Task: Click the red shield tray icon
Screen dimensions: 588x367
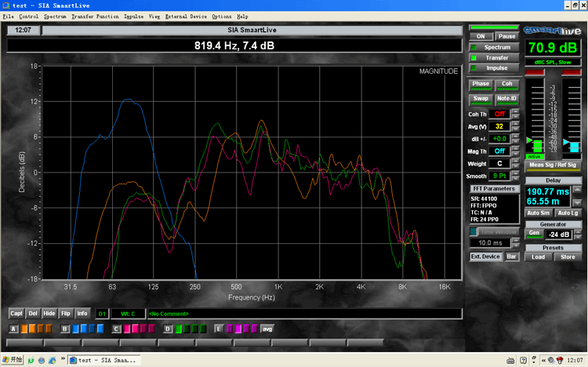Action: click(560, 360)
